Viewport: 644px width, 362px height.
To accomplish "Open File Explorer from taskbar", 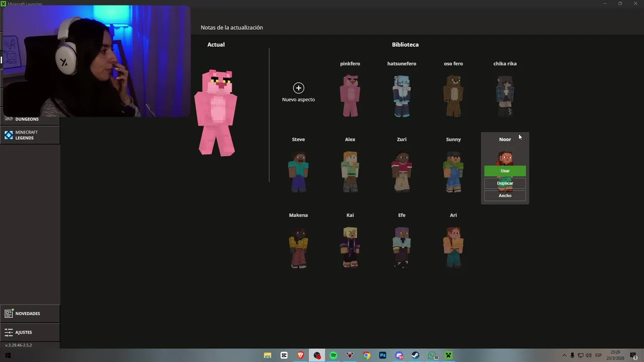I will pos(268,355).
